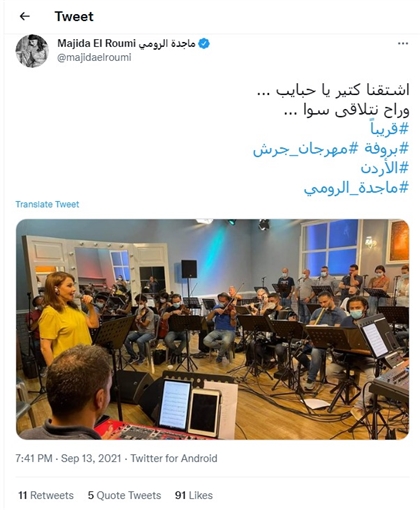Click the Twitter for Android source link

174,458
